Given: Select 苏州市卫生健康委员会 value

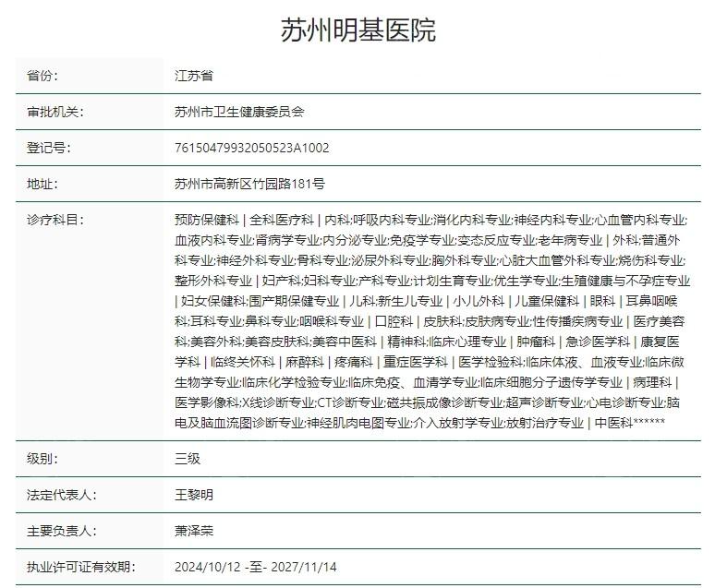Looking at the screenshot, I should click(x=239, y=112).
